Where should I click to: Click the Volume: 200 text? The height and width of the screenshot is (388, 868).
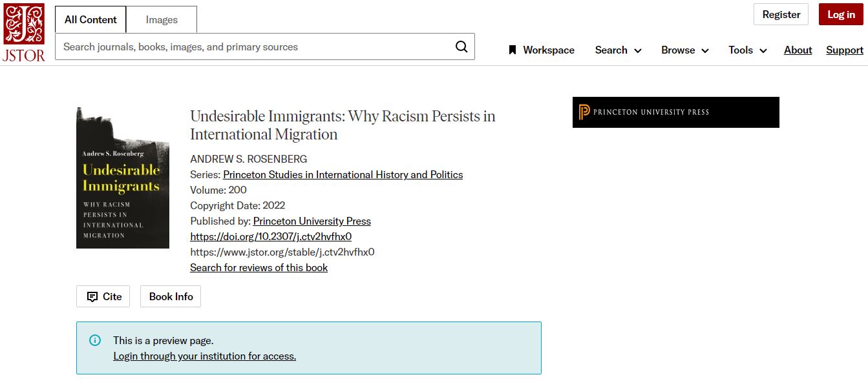218,190
